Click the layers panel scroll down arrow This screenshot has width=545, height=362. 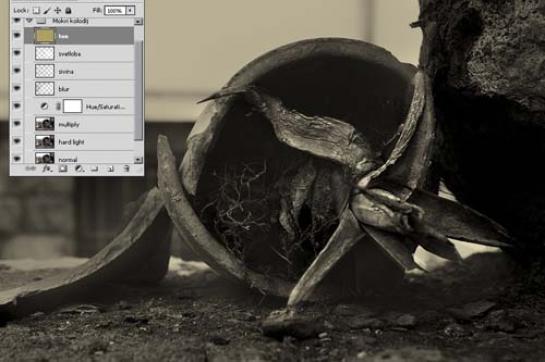click(138, 160)
